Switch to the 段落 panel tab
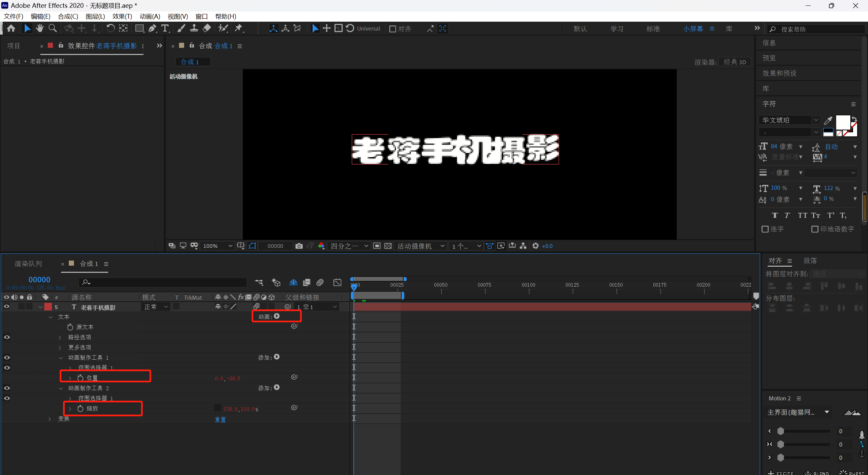The height and width of the screenshot is (475, 868). pos(810,261)
